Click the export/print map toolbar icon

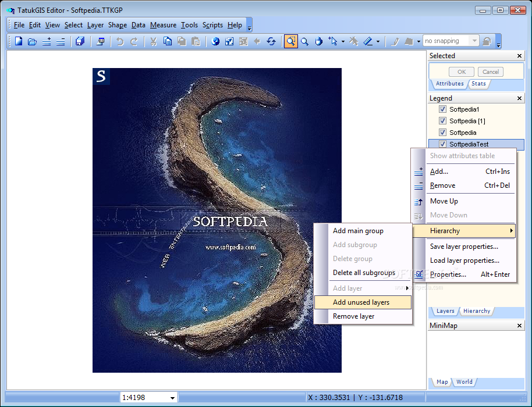click(x=101, y=41)
